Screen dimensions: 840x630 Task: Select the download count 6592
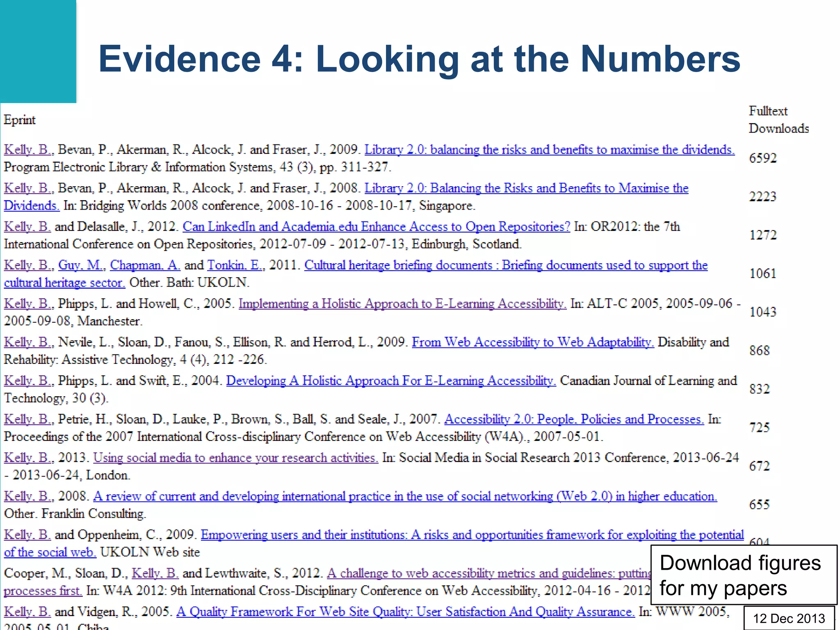(x=763, y=158)
